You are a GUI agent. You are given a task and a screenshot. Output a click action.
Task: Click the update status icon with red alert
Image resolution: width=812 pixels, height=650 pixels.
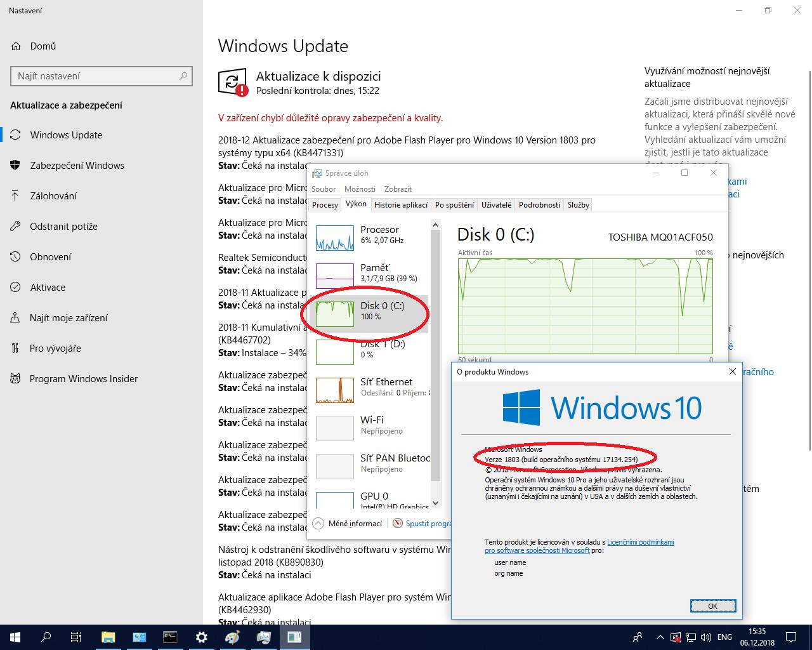(233, 83)
